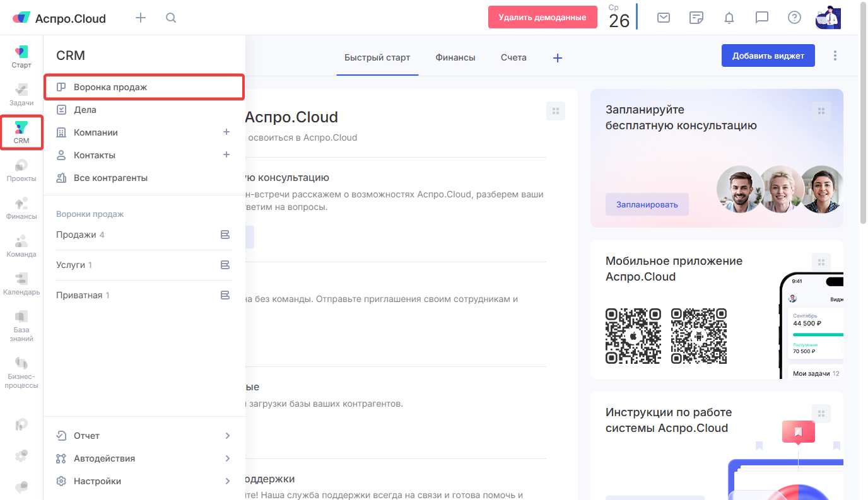Add a contact with the plus icon
868x500 pixels.
tap(226, 155)
